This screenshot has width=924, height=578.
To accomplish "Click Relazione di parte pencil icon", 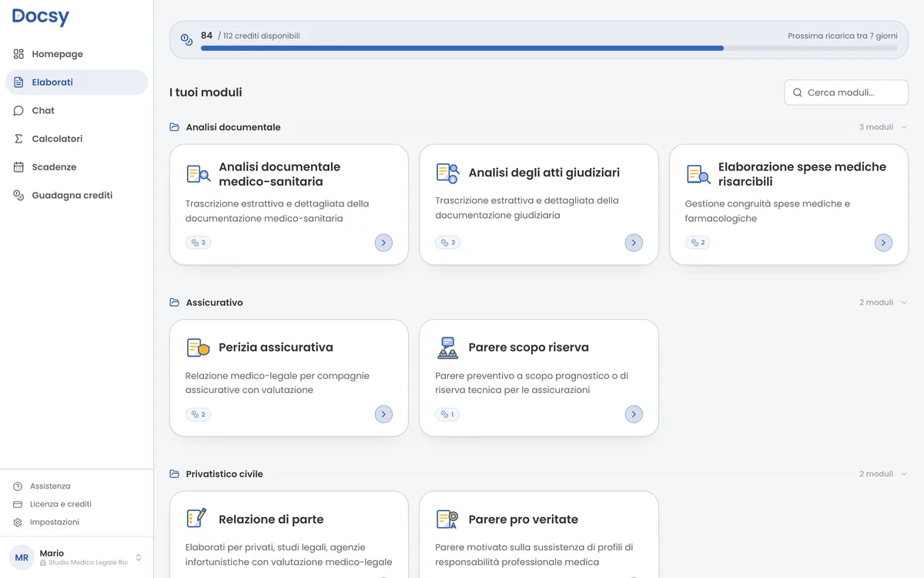I will [197, 519].
